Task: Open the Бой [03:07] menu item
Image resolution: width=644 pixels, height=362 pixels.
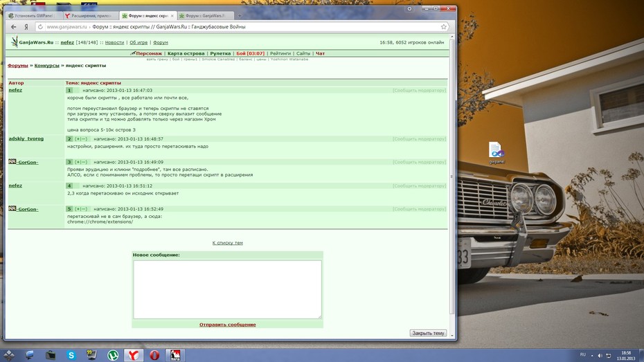Action: (x=250, y=53)
